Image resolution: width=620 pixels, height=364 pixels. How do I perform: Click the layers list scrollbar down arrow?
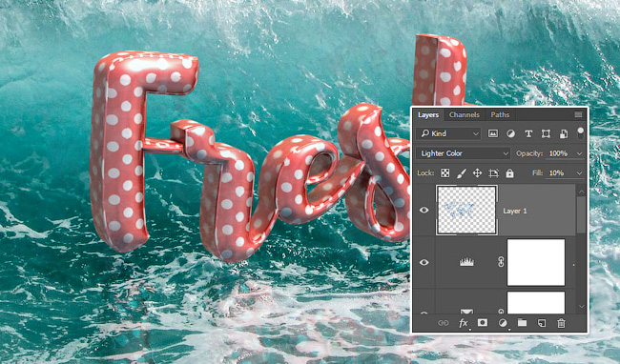[x=581, y=307]
